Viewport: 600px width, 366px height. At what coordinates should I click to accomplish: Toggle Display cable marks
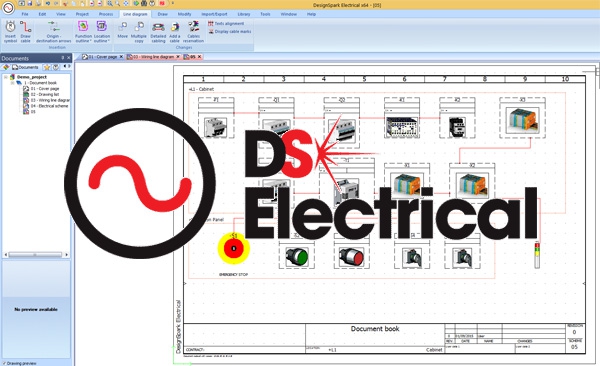click(230, 31)
